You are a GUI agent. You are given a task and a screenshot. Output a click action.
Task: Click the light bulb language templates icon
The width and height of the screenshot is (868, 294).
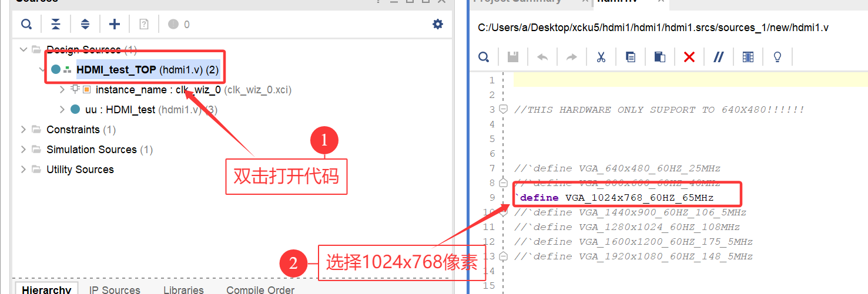click(x=777, y=57)
